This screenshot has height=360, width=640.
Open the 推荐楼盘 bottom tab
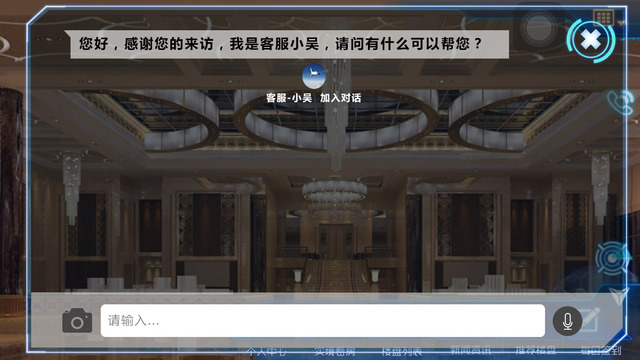pos(536,350)
